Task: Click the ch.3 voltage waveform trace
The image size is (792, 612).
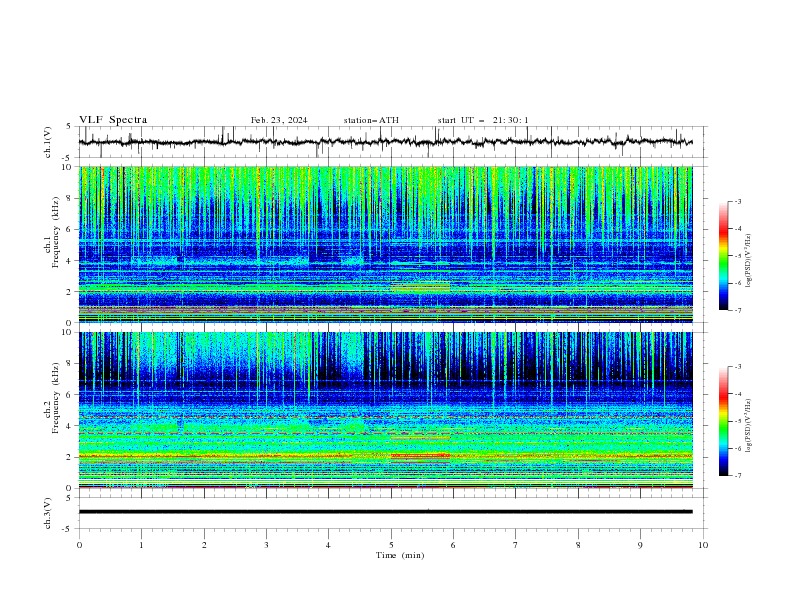Action: 385,512
